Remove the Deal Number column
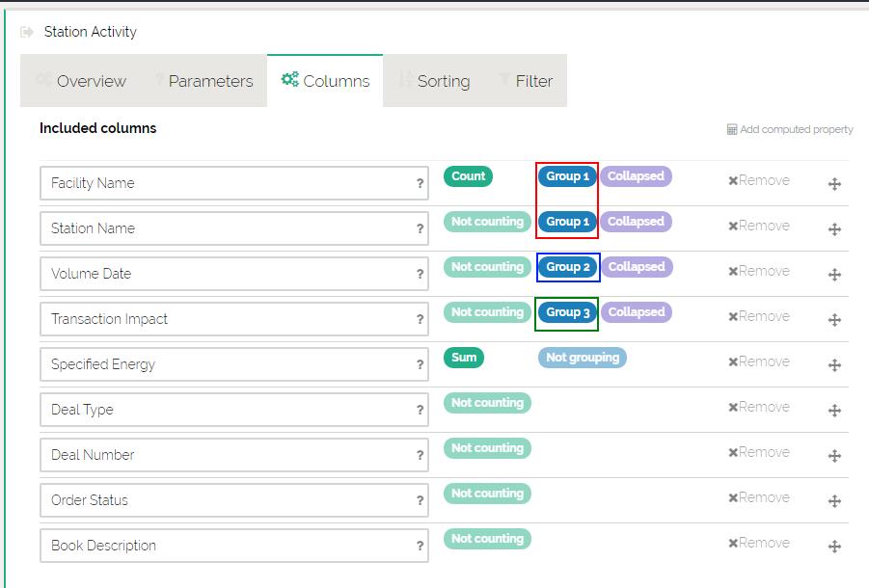The width and height of the screenshot is (869, 588). point(758,452)
